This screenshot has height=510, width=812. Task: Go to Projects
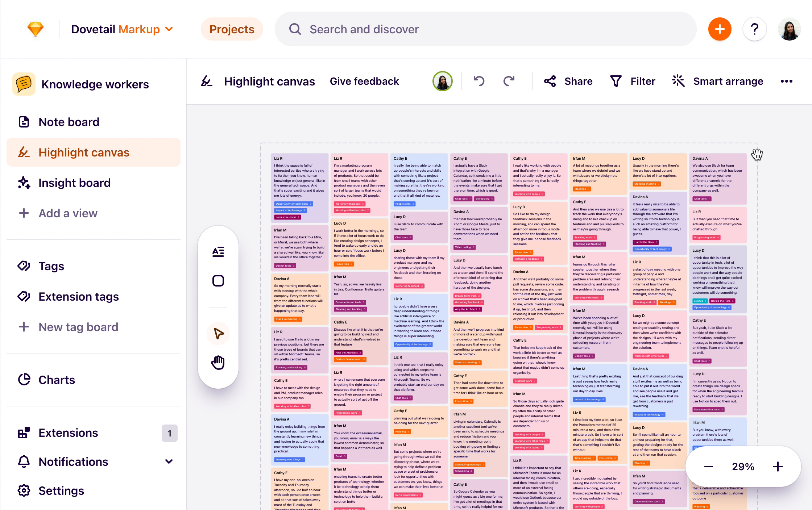(x=232, y=29)
